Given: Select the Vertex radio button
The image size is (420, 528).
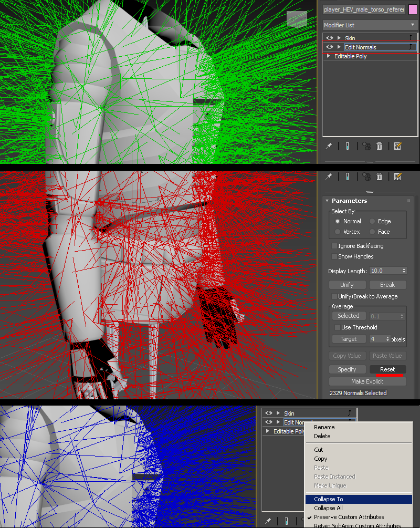Looking at the screenshot, I should (338, 232).
